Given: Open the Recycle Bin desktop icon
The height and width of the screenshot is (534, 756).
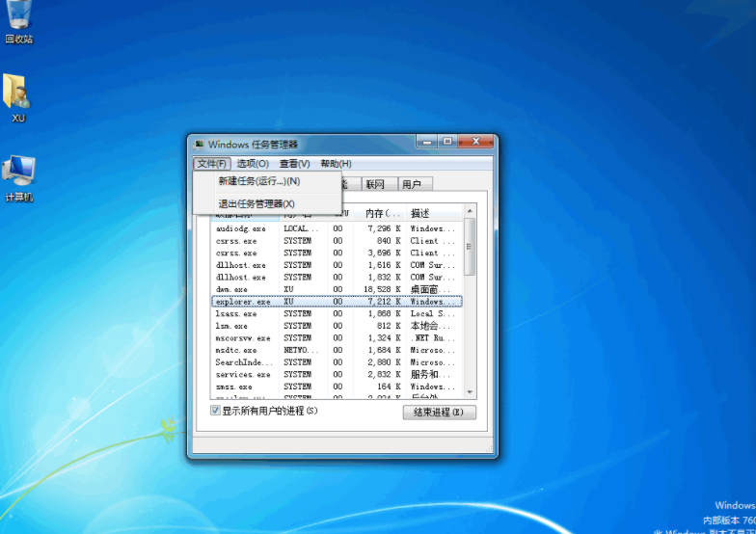Looking at the screenshot, I should point(19,21).
